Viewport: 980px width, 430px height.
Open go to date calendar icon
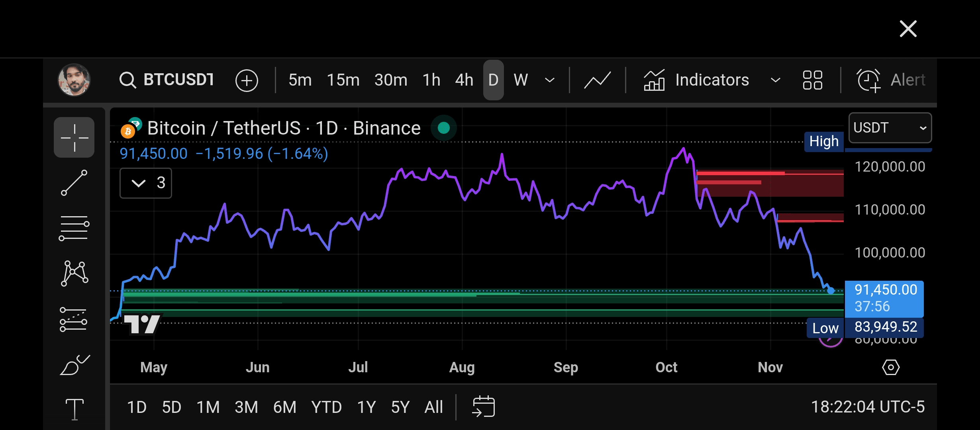pos(483,407)
